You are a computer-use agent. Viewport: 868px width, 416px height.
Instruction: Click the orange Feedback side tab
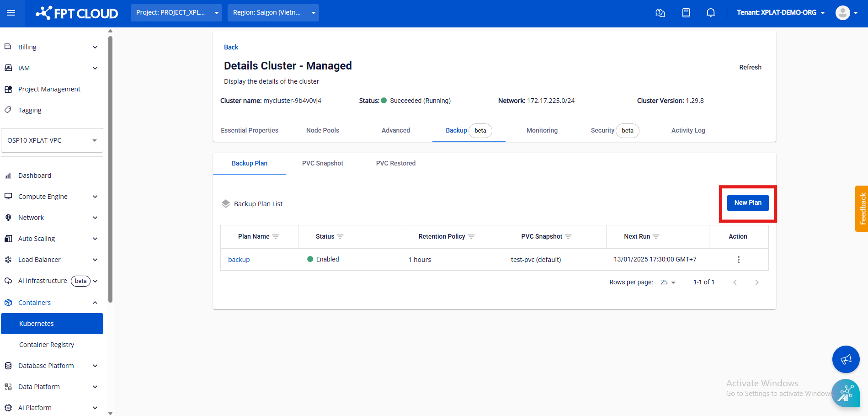point(862,208)
